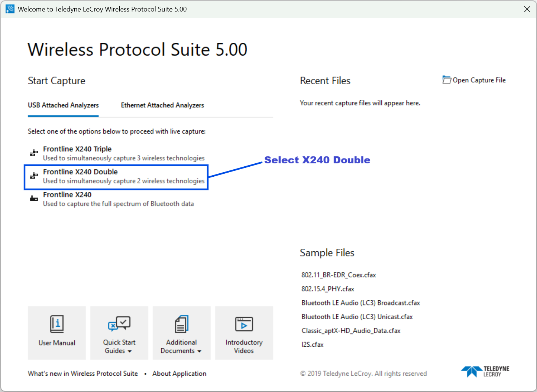This screenshot has width=537, height=392.
Task: Open sample file 802.15.4_PHY.cfax
Action: coord(328,289)
